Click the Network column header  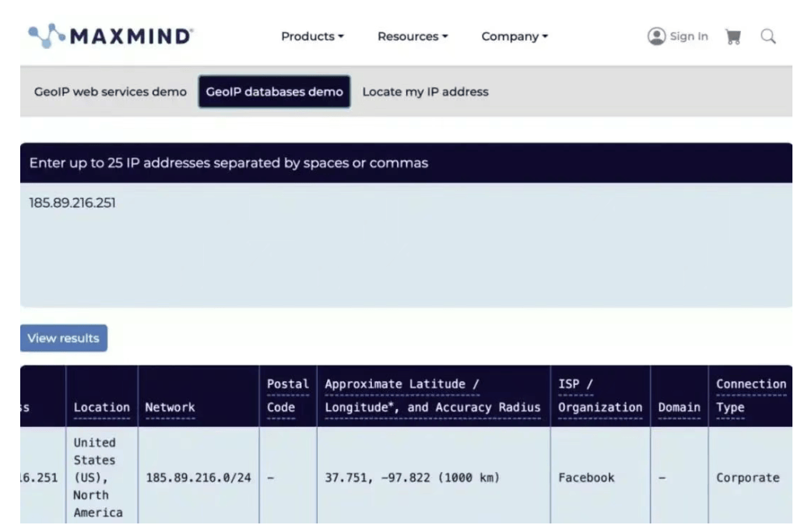coord(170,408)
